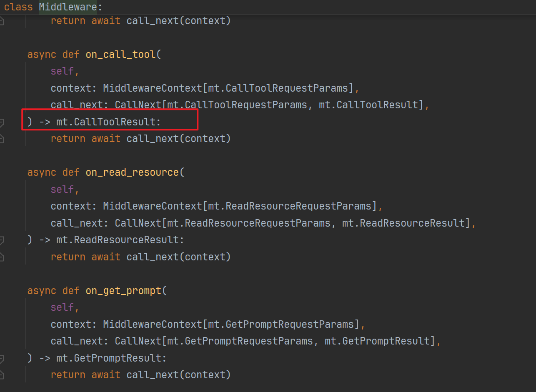Click return type '-> mt.CallToolResult:'
This screenshot has width=536, height=392.
point(100,122)
